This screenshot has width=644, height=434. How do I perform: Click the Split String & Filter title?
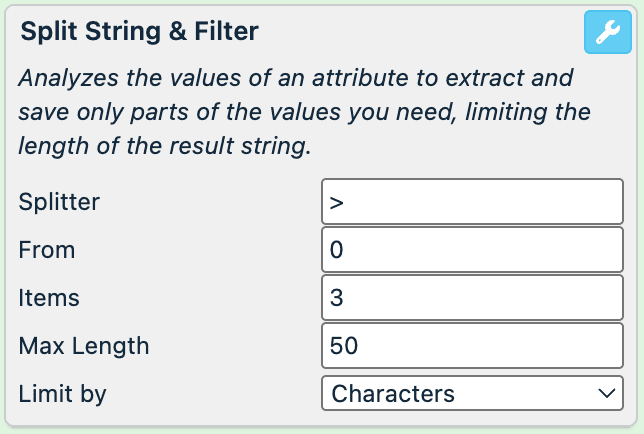(139, 32)
